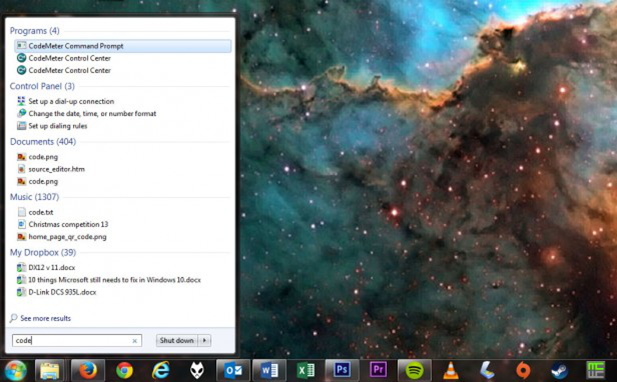The height and width of the screenshot is (382, 617).
Task: Expand the Music (1307) results group
Action: (34, 197)
